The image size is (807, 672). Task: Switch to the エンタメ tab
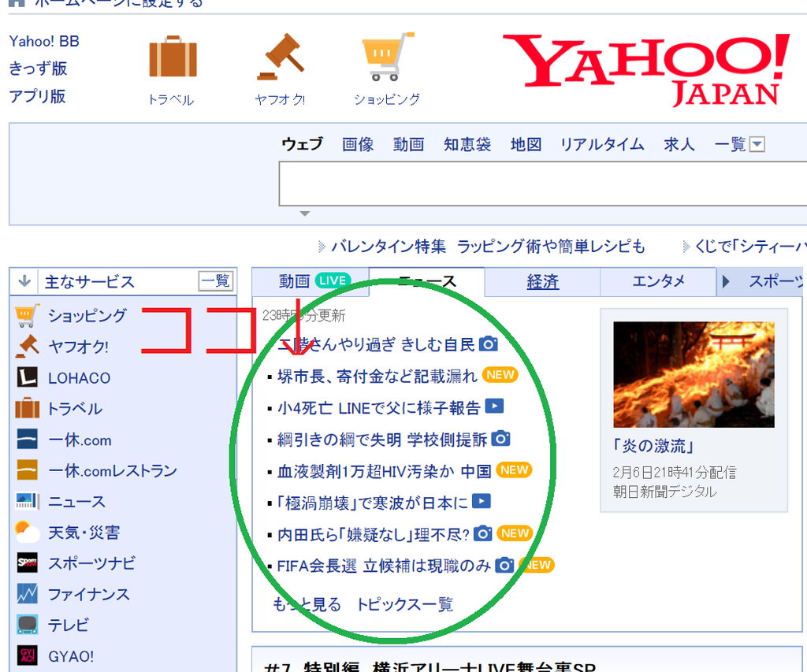pyautogui.click(x=658, y=282)
